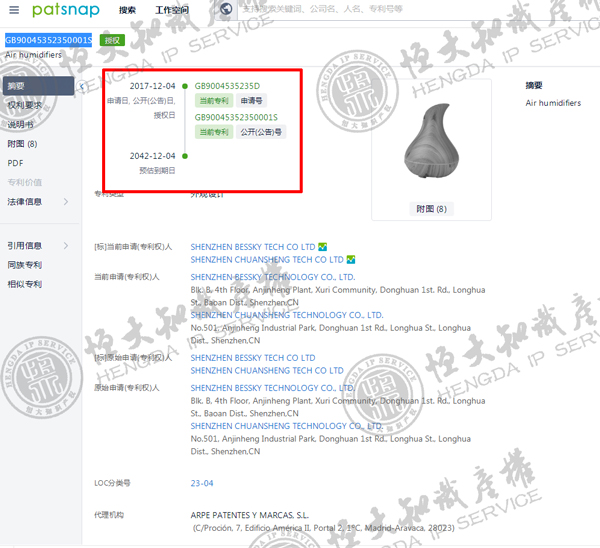Image resolution: width=600 pixels, height=548 pixels.
Task: Open current standardized applicant SHENZHEN CHUANSHENG TECH CO LTD
Action: click(267, 260)
